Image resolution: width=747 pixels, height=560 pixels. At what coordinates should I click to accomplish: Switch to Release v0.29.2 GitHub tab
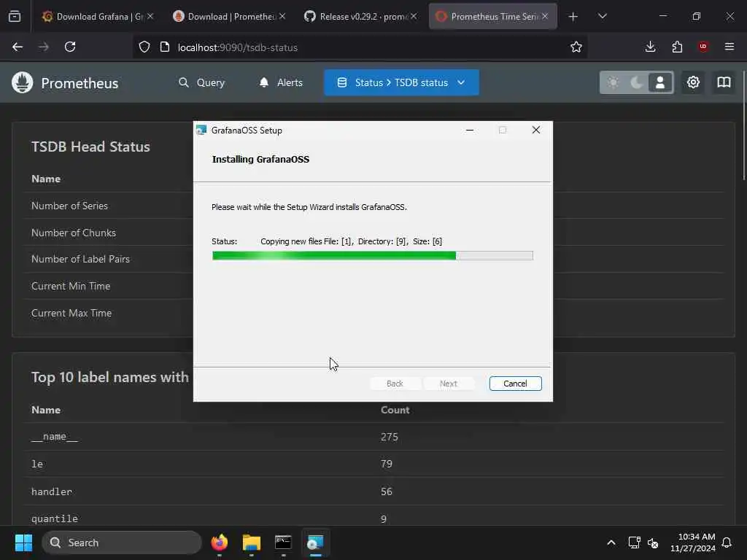[360, 16]
